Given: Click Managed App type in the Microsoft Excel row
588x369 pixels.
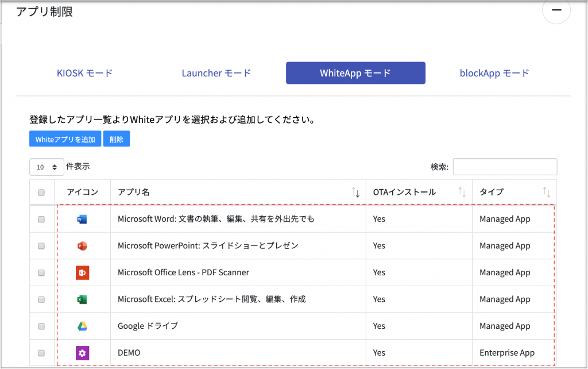Looking at the screenshot, I should 505,299.
